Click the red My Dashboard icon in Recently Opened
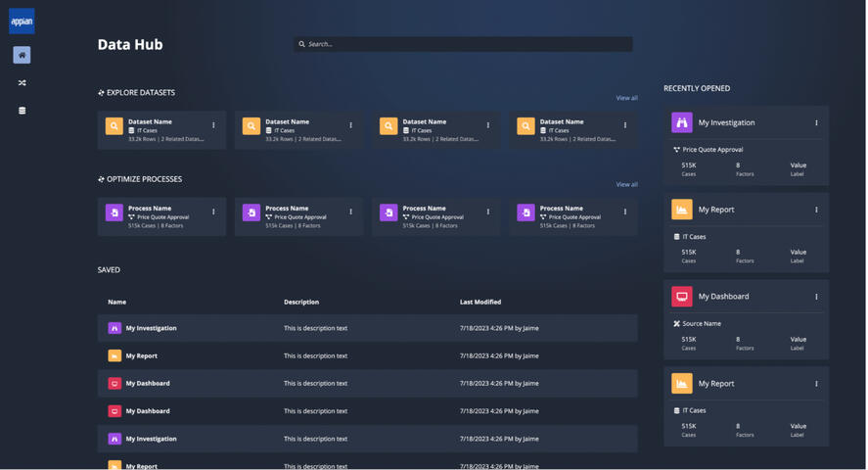 click(x=682, y=297)
